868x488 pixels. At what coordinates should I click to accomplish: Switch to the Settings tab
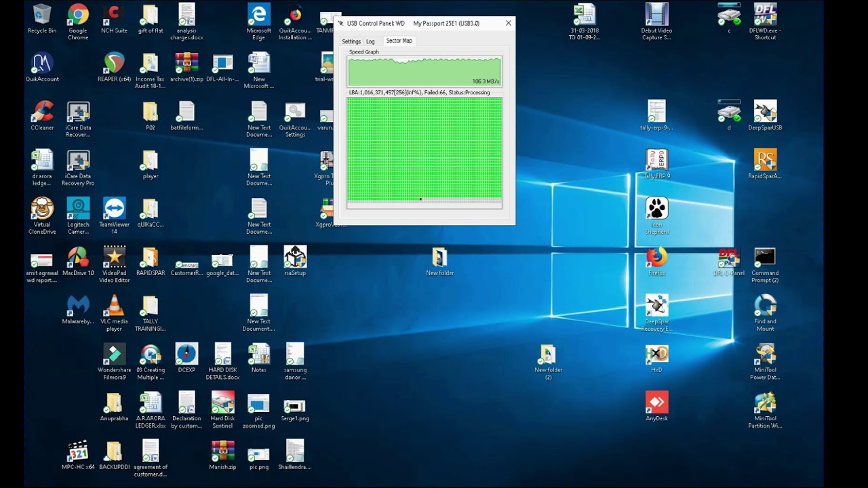(x=351, y=41)
